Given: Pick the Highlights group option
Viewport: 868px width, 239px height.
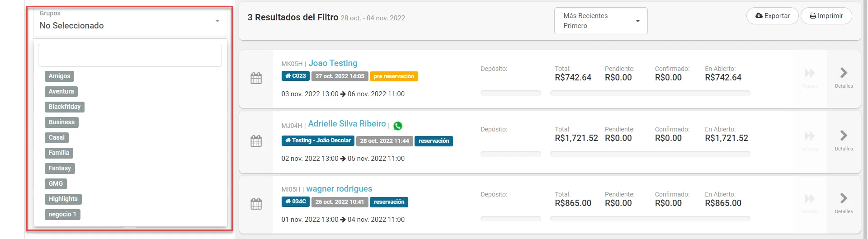Looking at the screenshot, I should pyautogui.click(x=63, y=199).
